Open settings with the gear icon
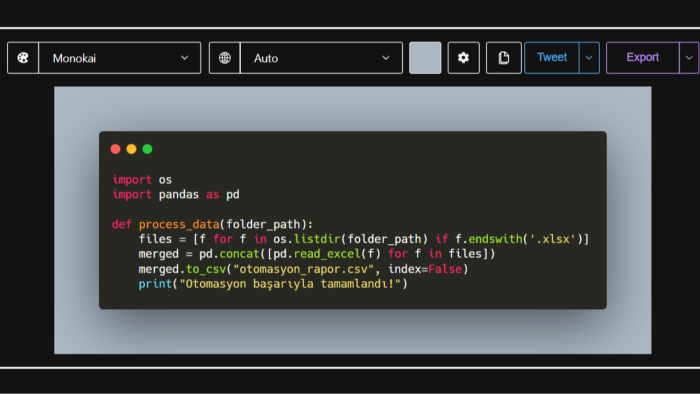This screenshot has height=394, width=700. point(463,58)
